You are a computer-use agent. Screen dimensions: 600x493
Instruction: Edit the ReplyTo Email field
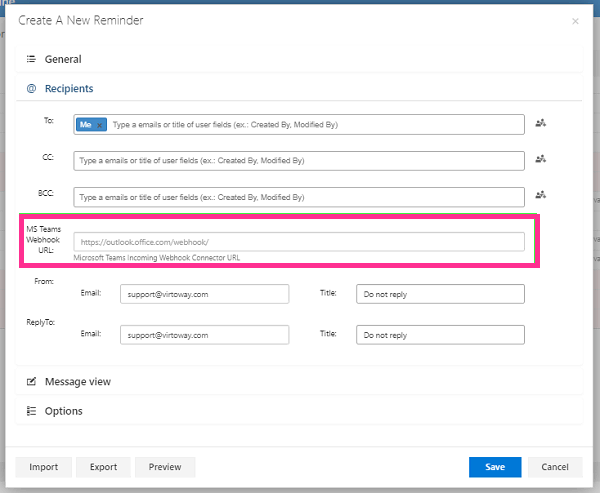pos(204,335)
